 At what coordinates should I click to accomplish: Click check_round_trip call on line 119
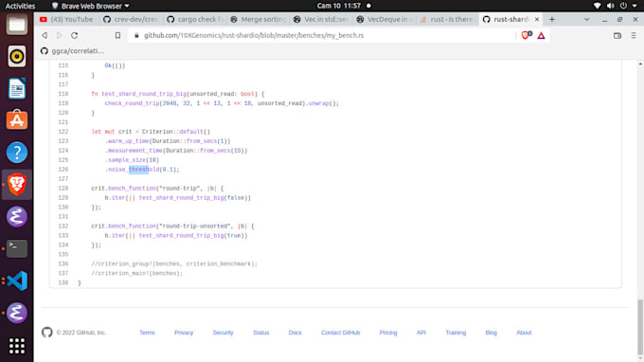132,103
